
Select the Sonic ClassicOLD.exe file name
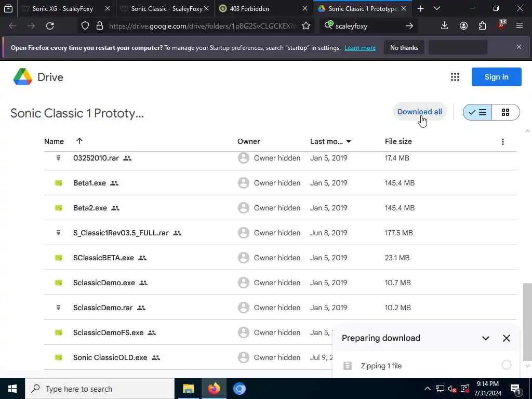(110, 357)
